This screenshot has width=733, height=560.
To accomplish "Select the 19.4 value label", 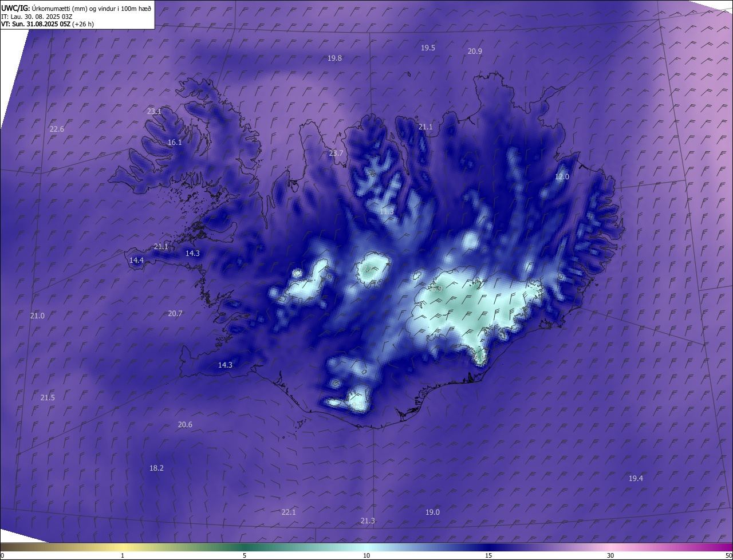I will [x=636, y=479].
